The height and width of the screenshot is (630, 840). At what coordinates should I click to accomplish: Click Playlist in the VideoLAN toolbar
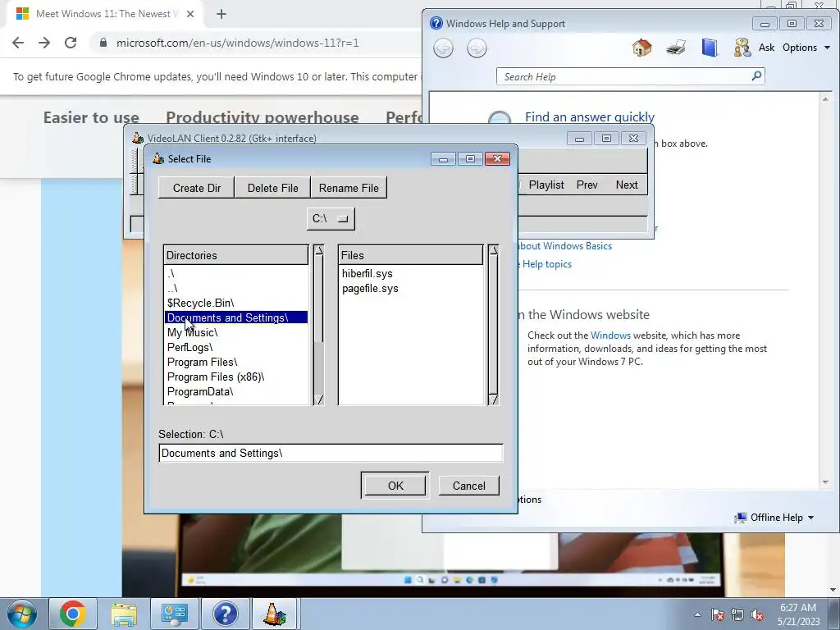point(546,185)
